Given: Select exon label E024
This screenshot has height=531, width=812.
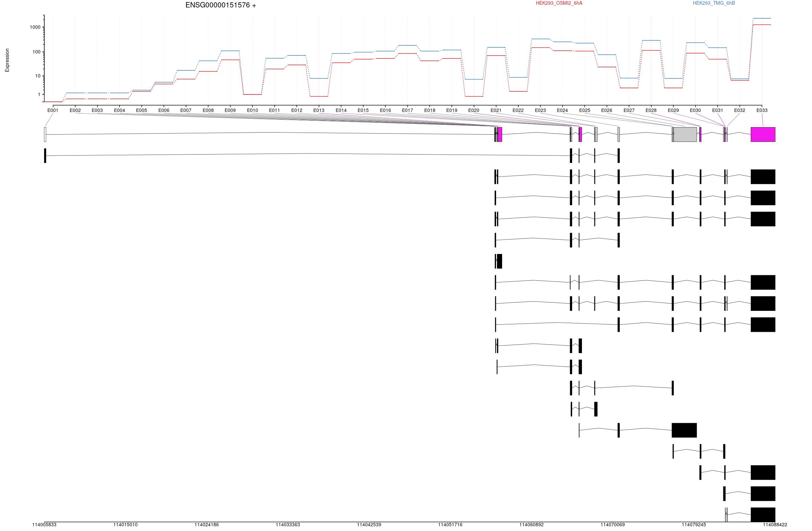Looking at the screenshot, I should 562,110.
